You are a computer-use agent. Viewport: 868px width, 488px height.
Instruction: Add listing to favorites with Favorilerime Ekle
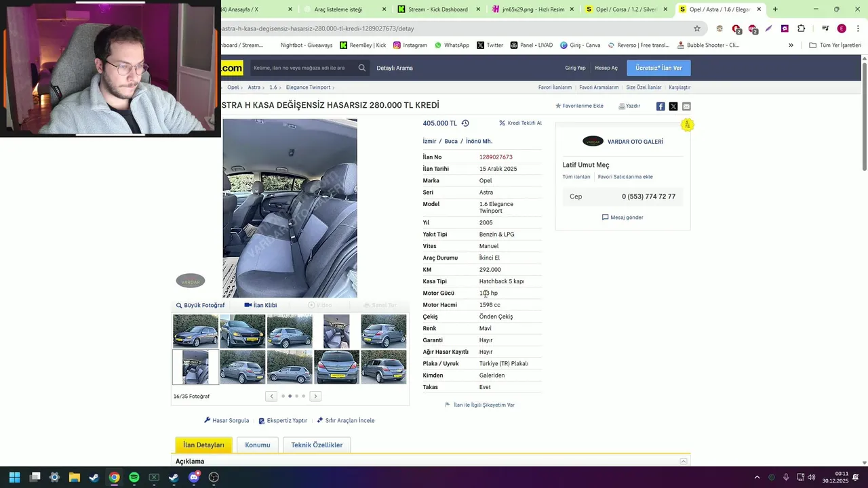point(579,106)
